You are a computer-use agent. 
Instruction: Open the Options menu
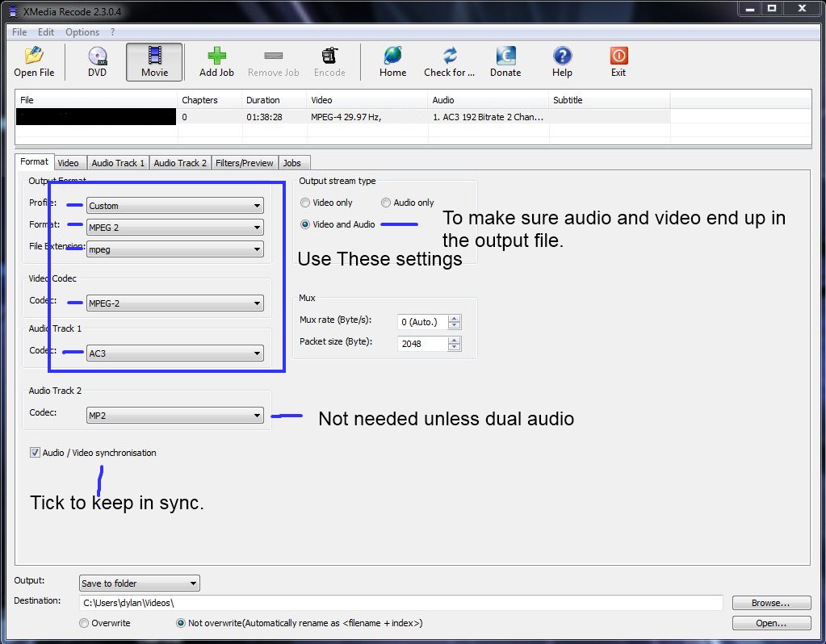82,32
